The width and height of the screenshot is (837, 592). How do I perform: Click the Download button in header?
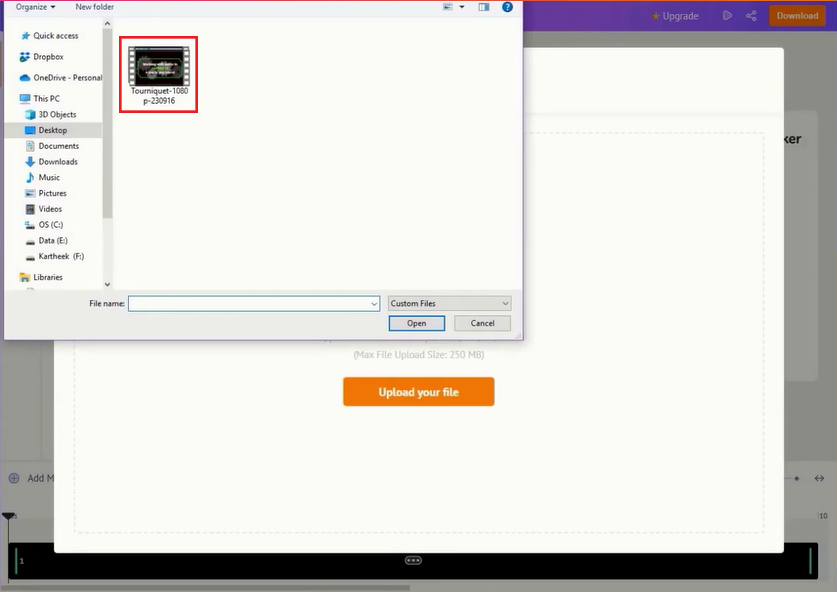tap(797, 15)
